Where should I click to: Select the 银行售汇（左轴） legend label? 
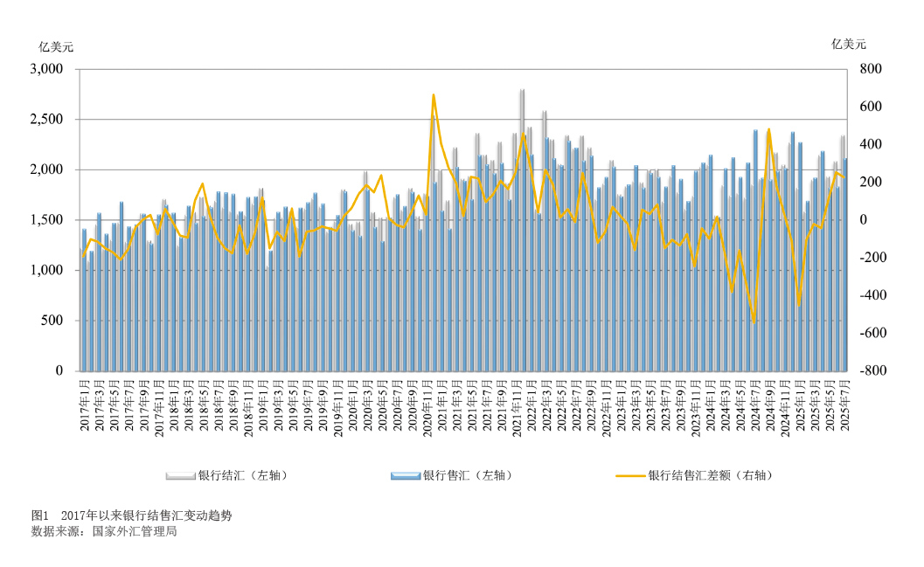(x=467, y=476)
